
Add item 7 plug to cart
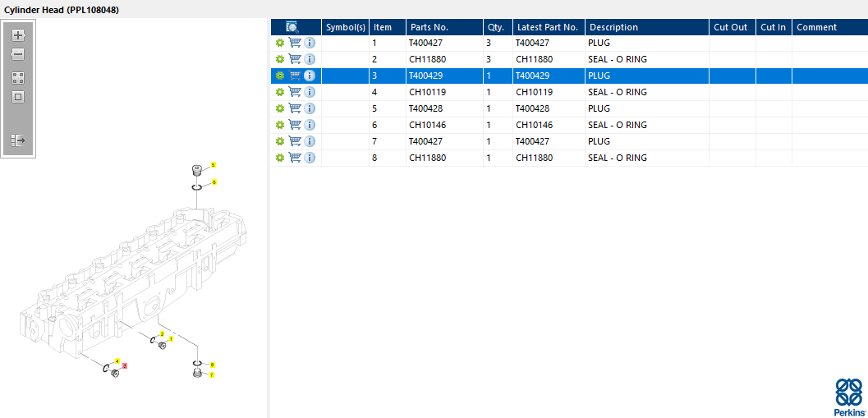point(295,141)
